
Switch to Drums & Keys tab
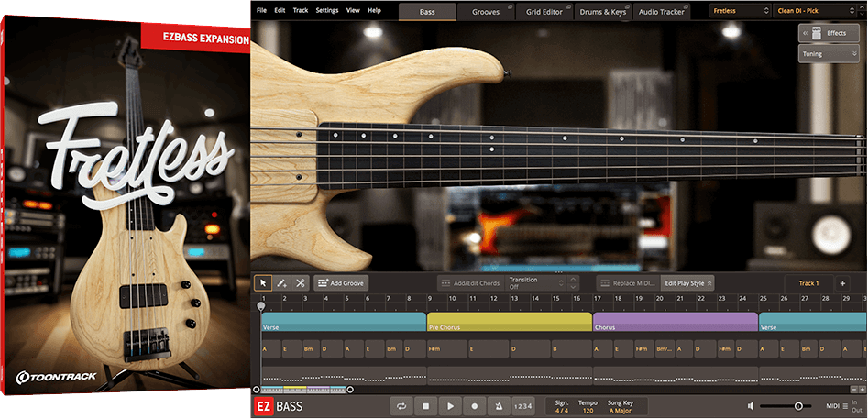(x=603, y=12)
